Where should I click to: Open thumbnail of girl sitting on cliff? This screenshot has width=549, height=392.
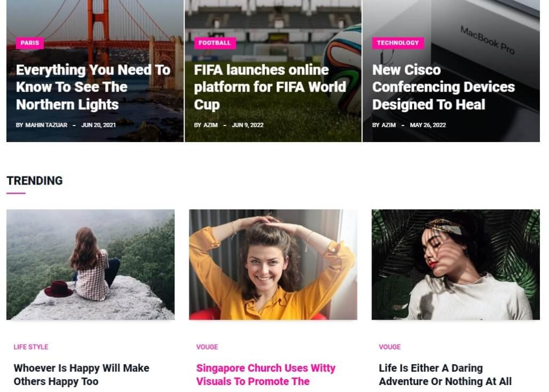[x=90, y=264]
